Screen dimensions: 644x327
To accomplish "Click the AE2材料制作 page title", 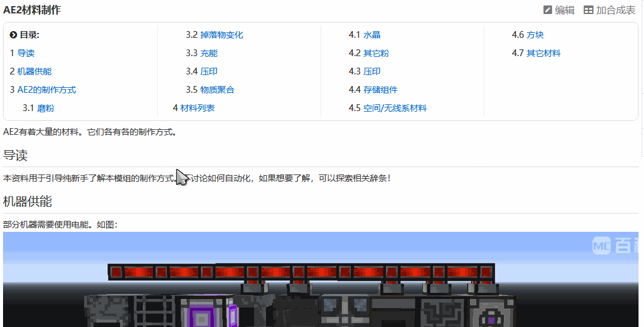I will 32,10.
